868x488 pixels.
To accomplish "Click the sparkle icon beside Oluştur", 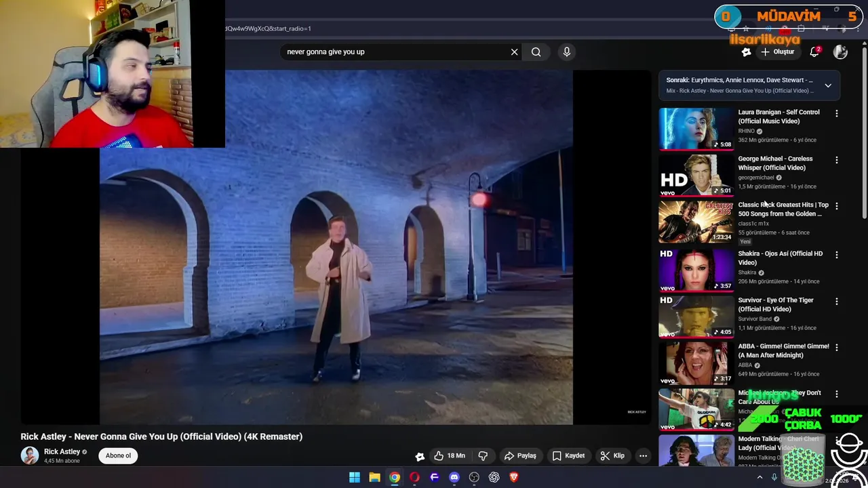I will coord(746,52).
